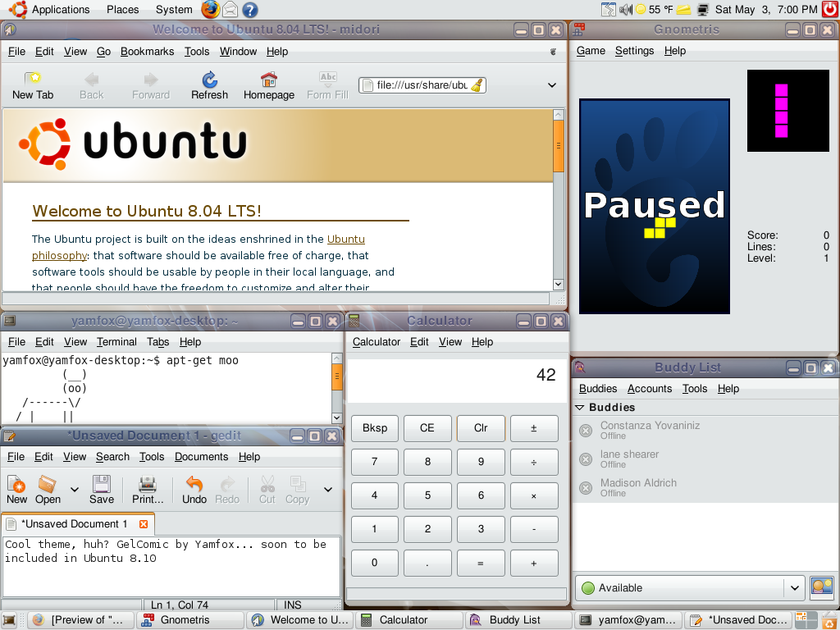Image resolution: width=840 pixels, height=630 pixels.
Task: Click the workspace switcher in bottom panel
Action: (806, 620)
